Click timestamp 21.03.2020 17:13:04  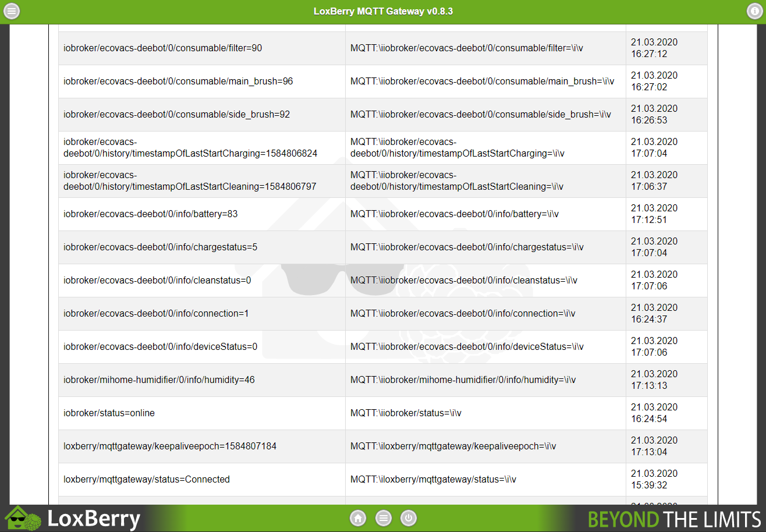654,446
